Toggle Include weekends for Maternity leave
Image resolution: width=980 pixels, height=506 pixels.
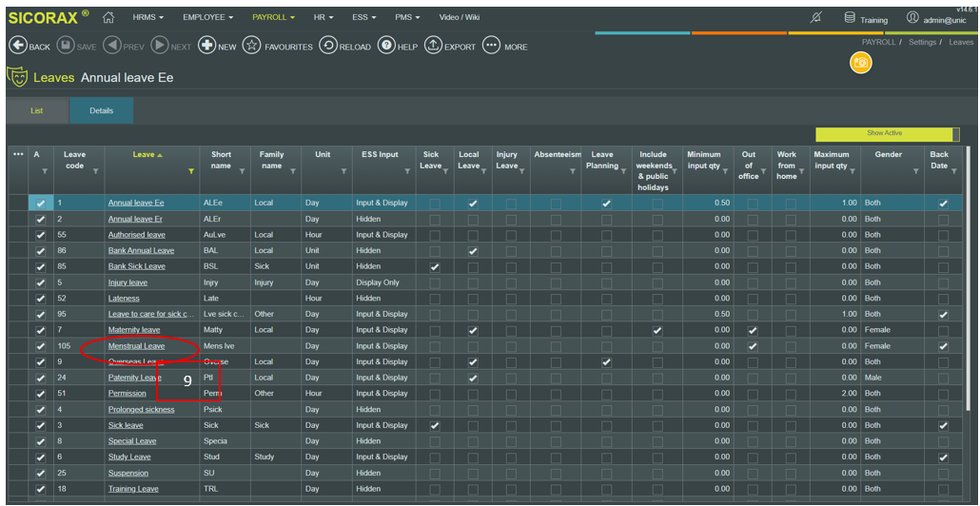point(657,330)
